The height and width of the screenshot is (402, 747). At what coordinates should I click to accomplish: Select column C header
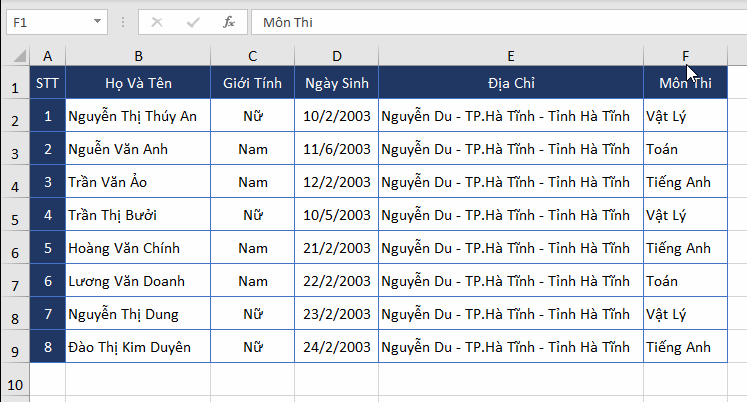pos(252,56)
